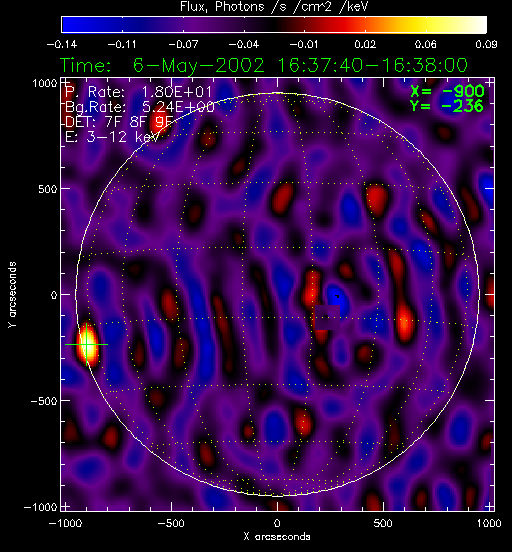Click the Y arcseconds axis title

click(12, 295)
